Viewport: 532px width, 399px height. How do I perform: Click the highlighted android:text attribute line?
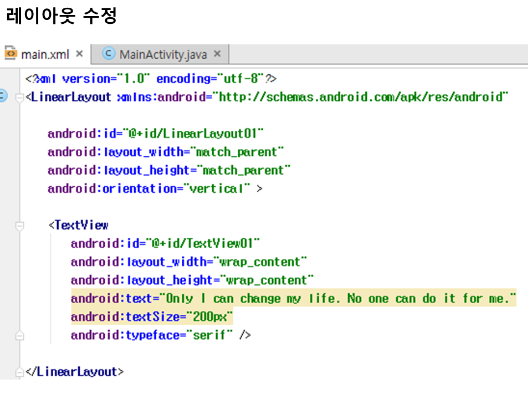(x=293, y=299)
